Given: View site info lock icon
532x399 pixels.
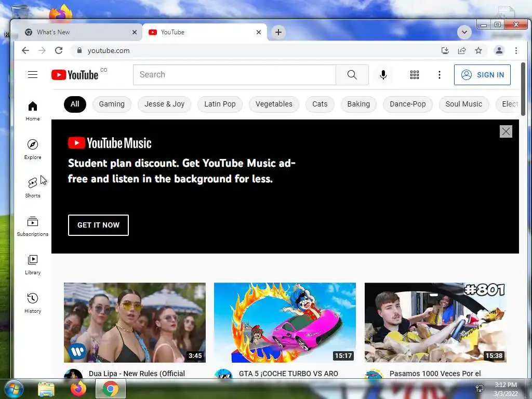Looking at the screenshot, I should click(x=79, y=50).
